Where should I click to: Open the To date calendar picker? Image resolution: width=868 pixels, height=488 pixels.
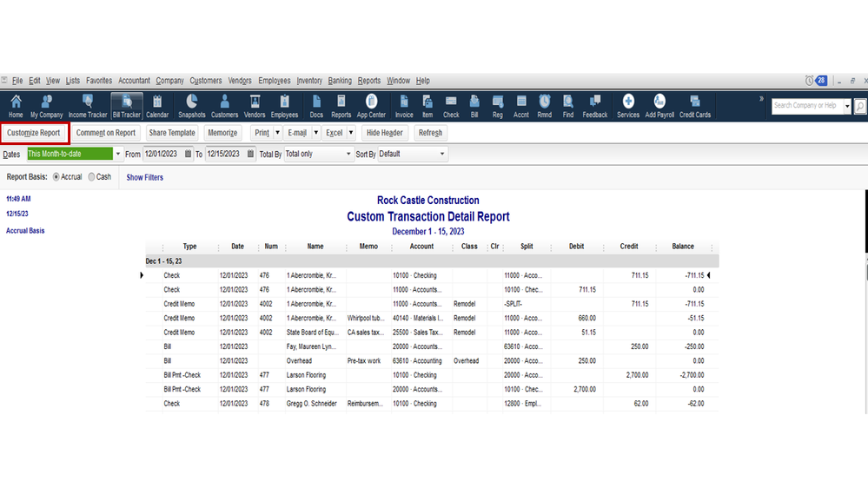pyautogui.click(x=250, y=154)
